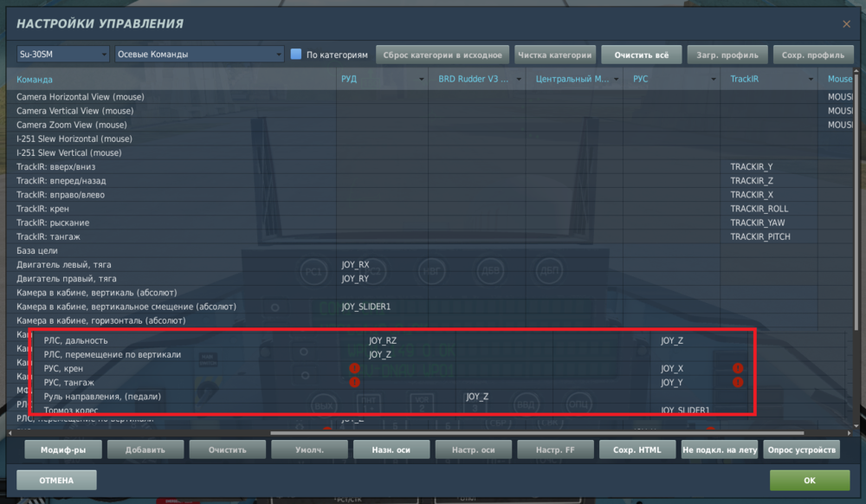Click the scroll-left arrow of the table

[10, 433]
